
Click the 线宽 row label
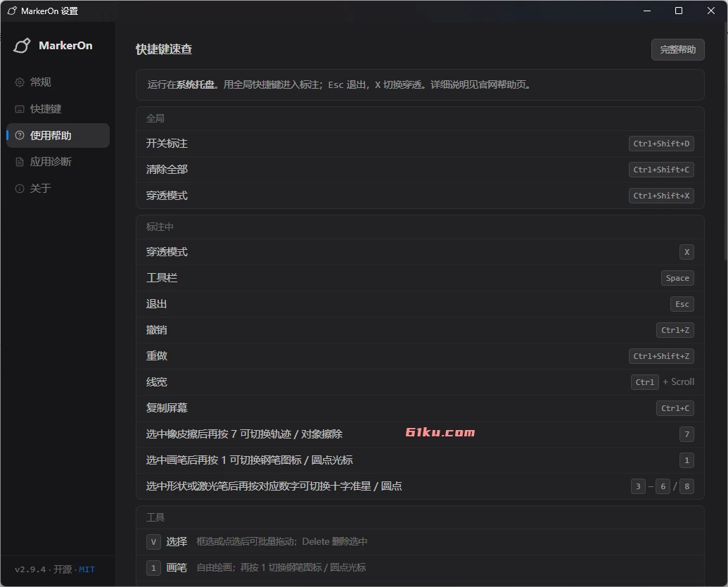coord(156,382)
